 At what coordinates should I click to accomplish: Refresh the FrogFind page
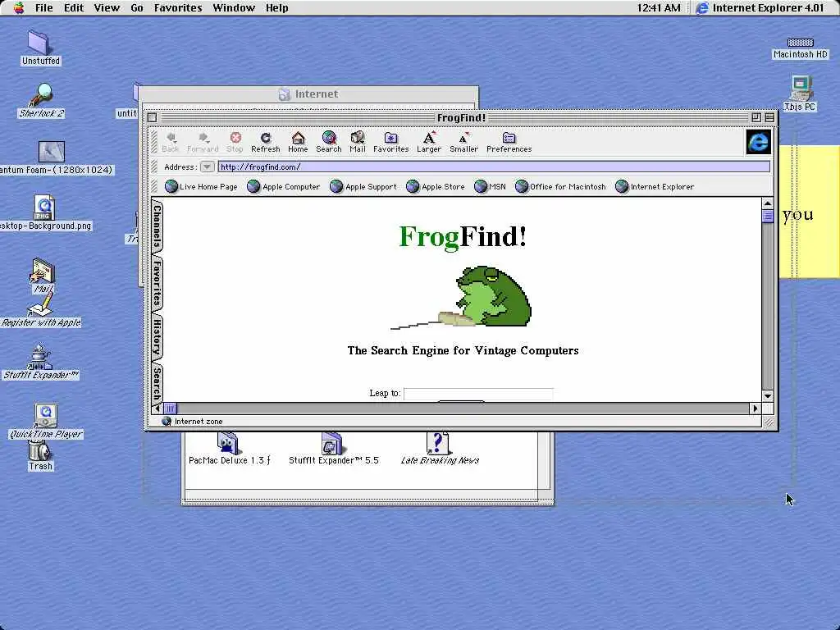click(266, 143)
